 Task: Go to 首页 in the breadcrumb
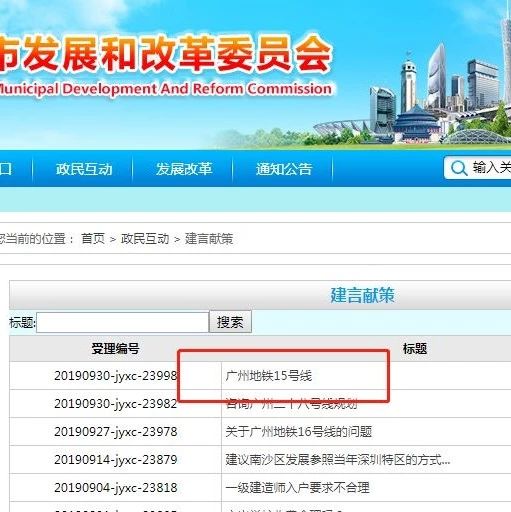tap(93, 239)
